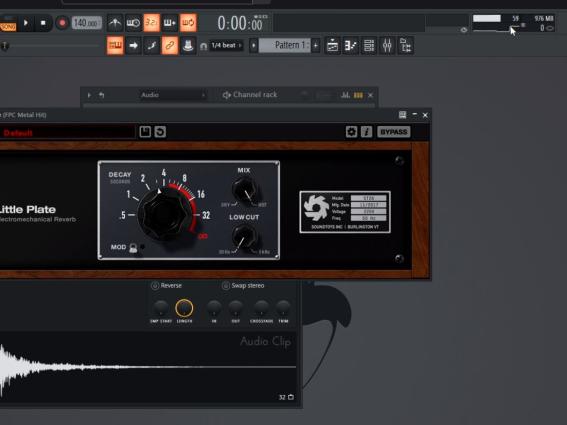Arm the record button
The image size is (567, 425).
click(62, 23)
